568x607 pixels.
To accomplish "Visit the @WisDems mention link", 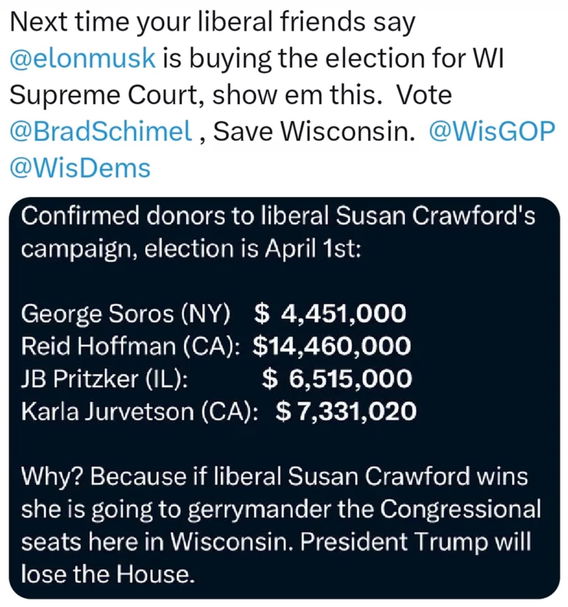I will (x=80, y=168).
